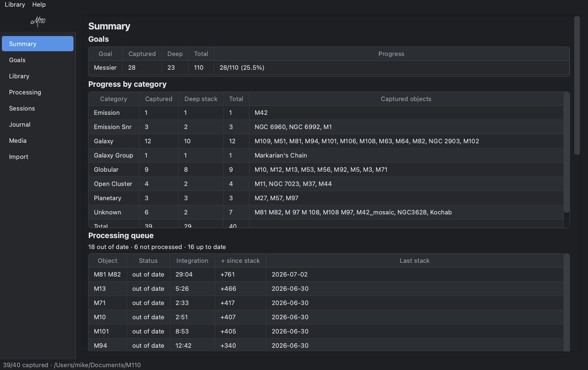Click the 'M27, M57, M97' objects cell
588x370 pixels.
406,198
